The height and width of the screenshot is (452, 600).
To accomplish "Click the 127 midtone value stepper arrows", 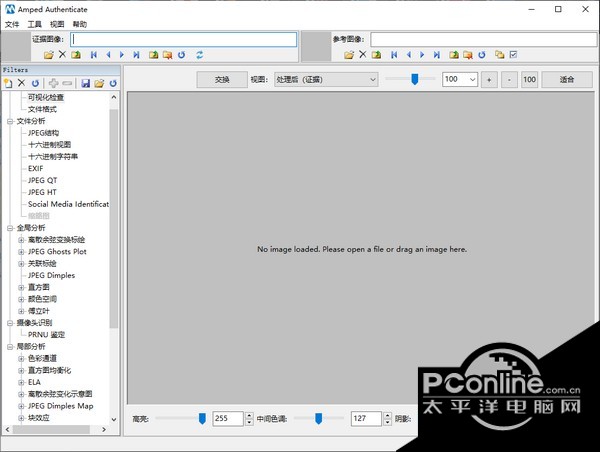I will [x=388, y=419].
